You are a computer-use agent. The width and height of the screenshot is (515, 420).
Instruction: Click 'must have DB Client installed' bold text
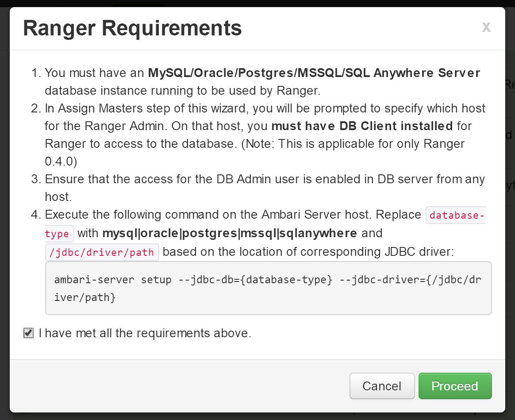point(362,126)
